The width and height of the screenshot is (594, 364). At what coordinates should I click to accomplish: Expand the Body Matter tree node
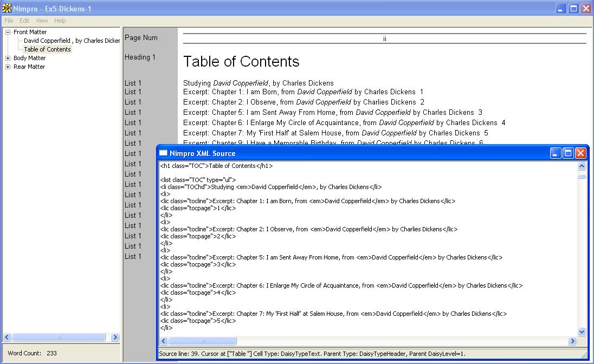coord(8,58)
